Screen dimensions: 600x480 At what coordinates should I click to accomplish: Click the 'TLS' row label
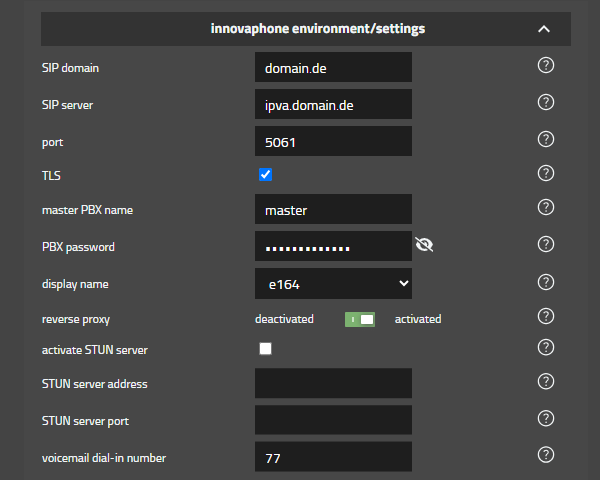tap(51, 176)
